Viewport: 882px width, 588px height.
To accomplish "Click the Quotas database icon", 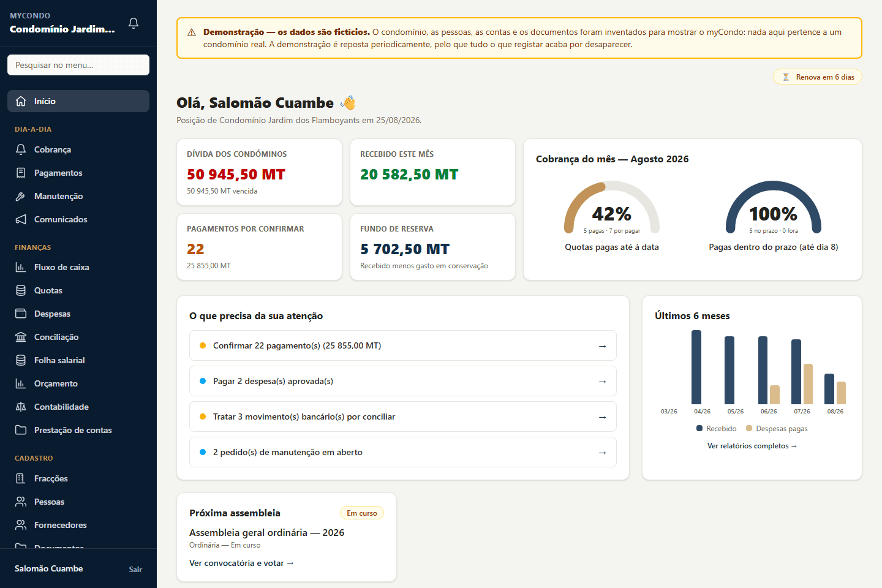I will (x=21, y=290).
